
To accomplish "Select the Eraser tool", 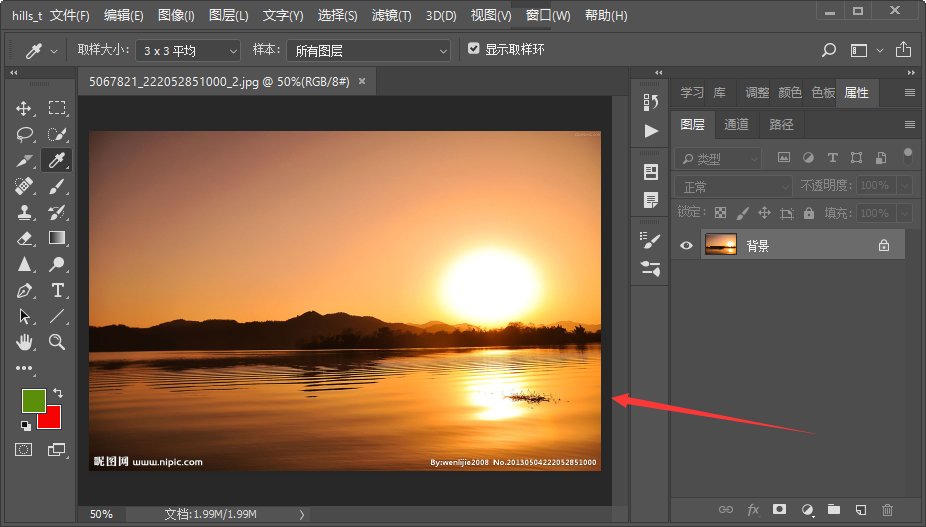I will click(x=24, y=238).
